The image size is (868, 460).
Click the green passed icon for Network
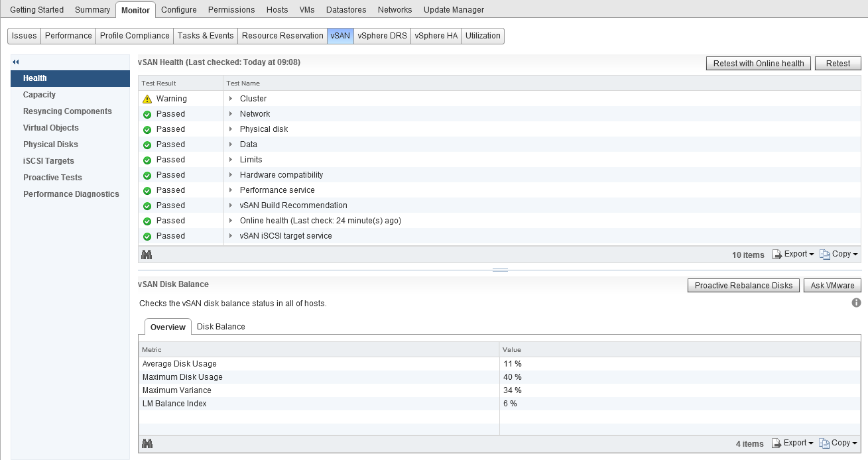click(x=147, y=114)
